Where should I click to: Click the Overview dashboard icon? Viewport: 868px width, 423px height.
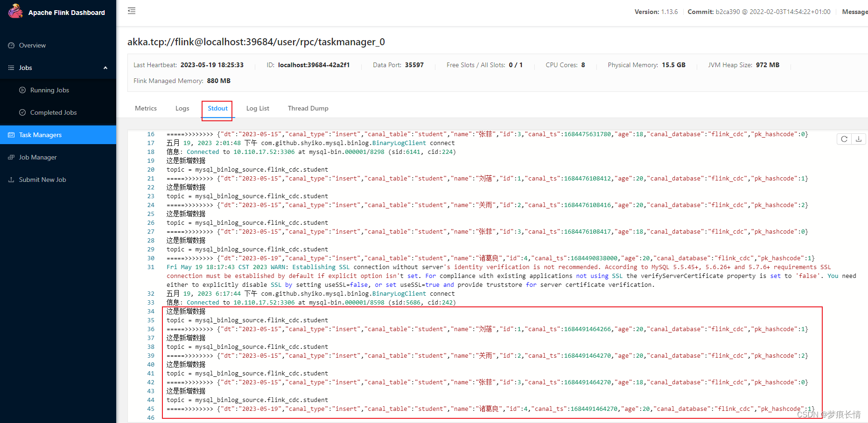(x=11, y=45)
